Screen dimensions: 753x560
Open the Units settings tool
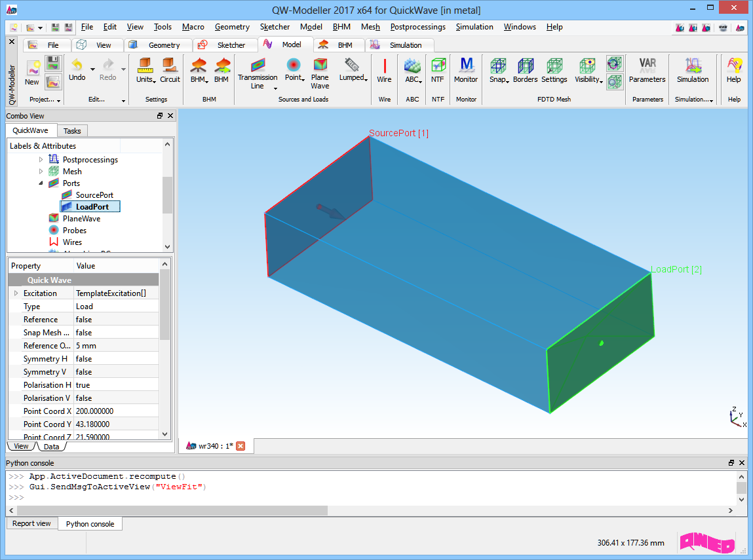[x=145, y=70]
